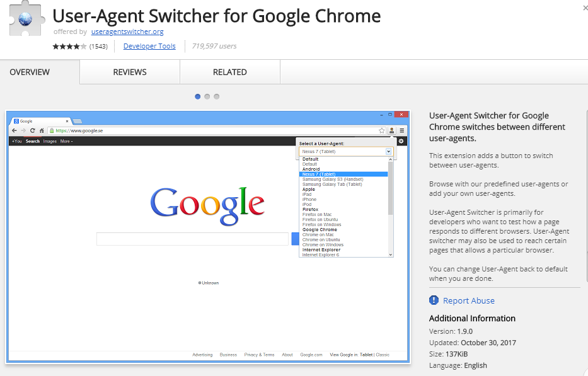Select the first carousel dot

pyautogui.click(x=198, y=96)
